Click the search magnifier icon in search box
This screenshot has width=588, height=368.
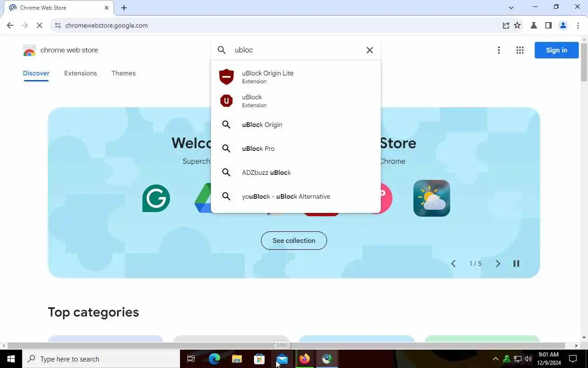click(x=222, y=50)
